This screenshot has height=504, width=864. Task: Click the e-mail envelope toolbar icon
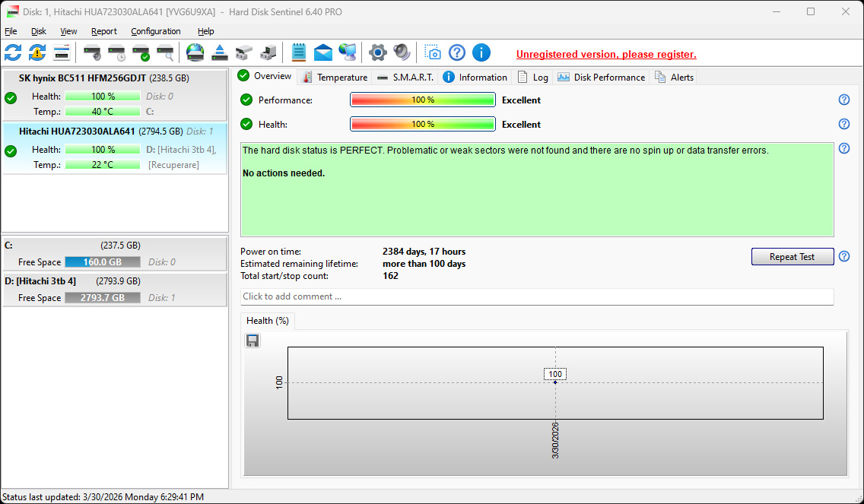point(323,53)
